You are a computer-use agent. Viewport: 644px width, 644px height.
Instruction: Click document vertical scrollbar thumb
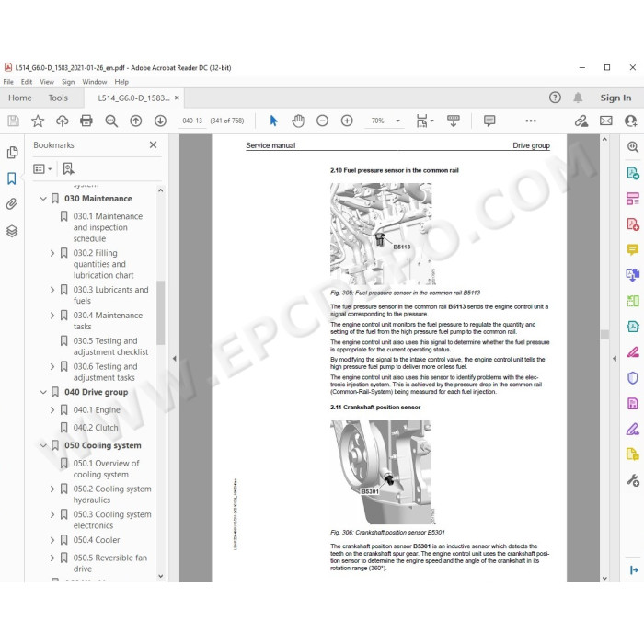tap(604, 334)
